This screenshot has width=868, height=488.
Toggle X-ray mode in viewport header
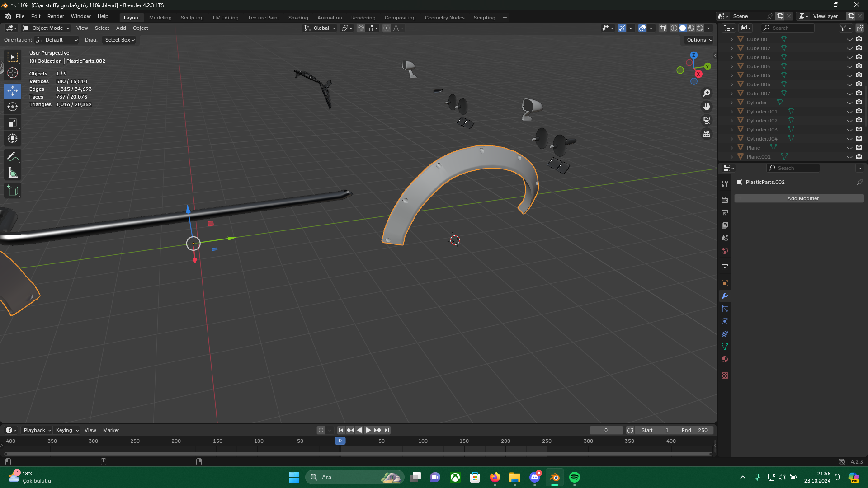[x=662, y=28]
